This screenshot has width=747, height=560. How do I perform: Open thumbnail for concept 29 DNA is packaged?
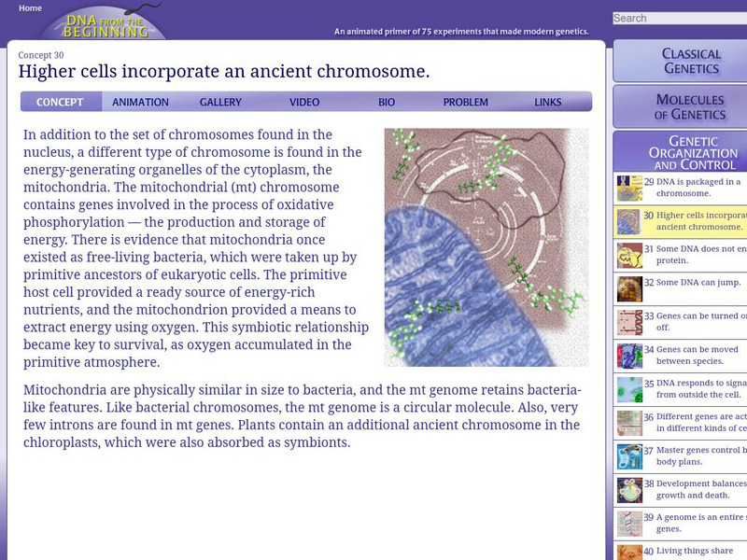(x=629, y=189)
